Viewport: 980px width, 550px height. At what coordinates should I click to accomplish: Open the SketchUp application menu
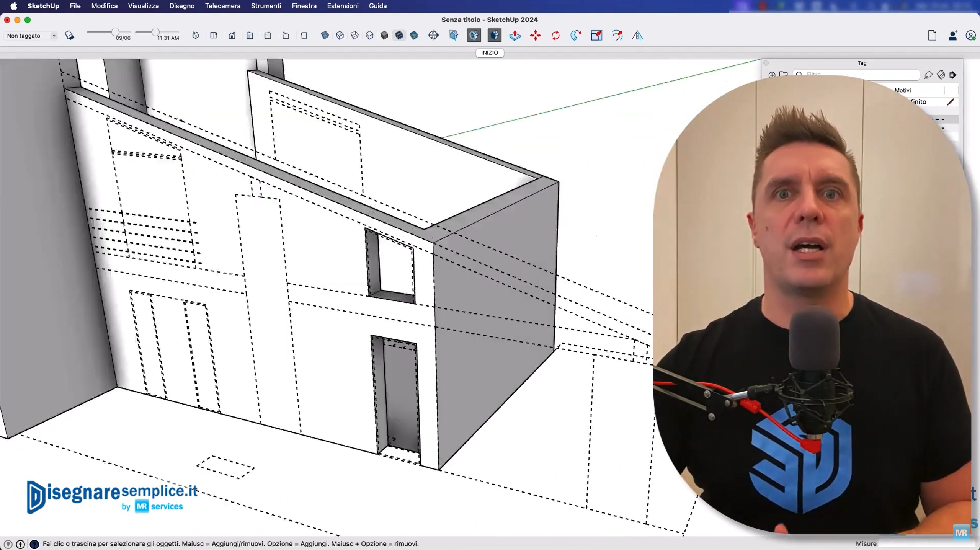[x=43, y=6]
